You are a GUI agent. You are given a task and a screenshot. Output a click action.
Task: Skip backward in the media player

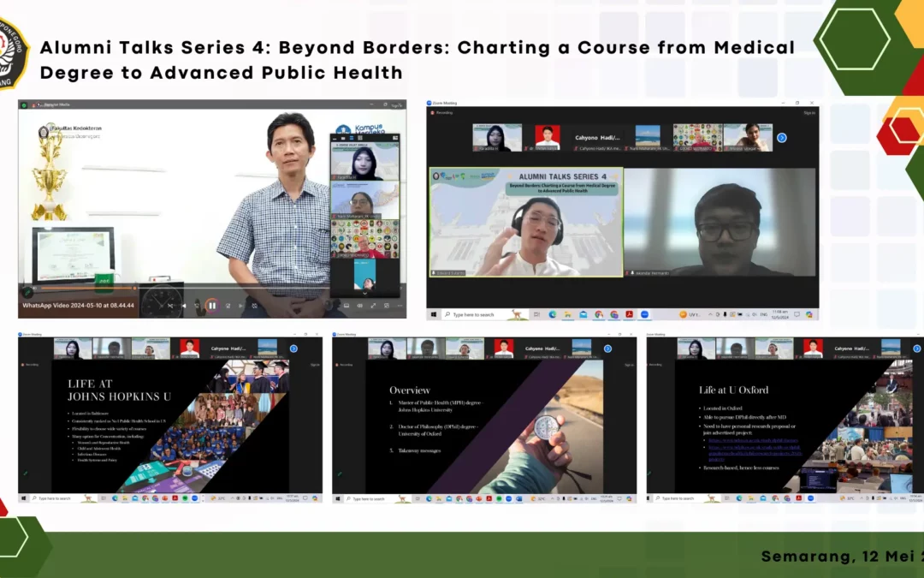(197, 306)
